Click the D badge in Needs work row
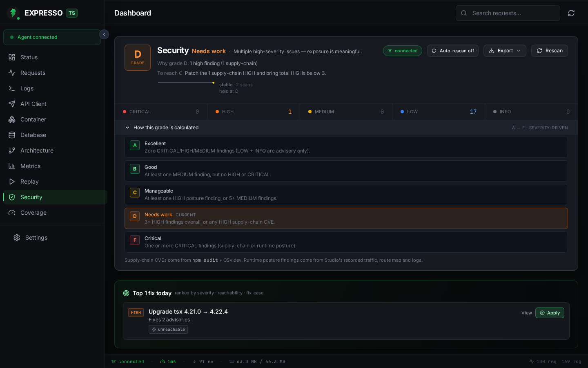 click(135, 216)
